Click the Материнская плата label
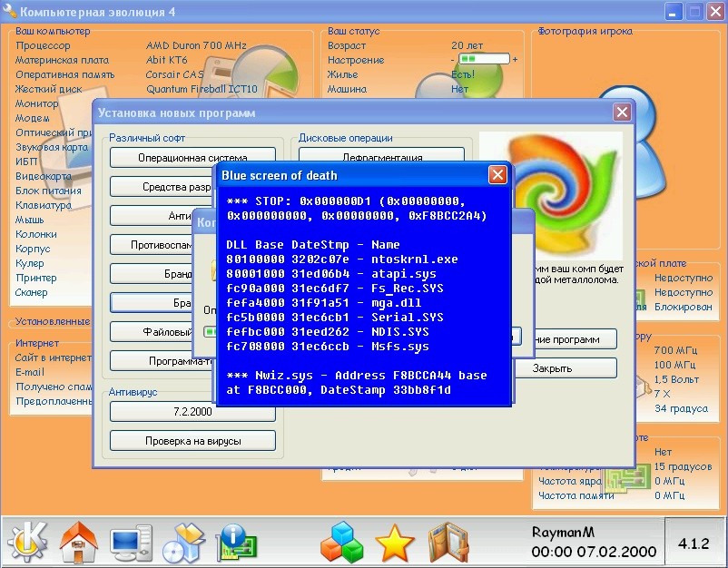 (x=63, y=60)
